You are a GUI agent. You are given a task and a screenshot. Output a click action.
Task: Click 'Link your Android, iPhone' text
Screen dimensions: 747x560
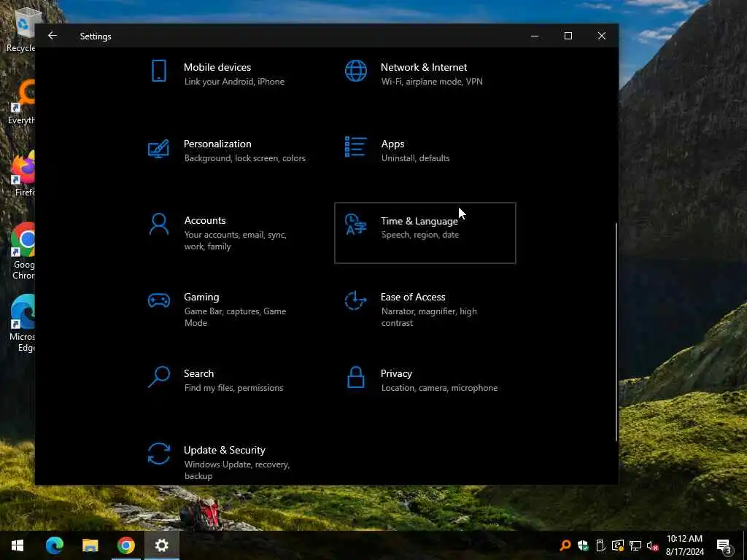pos(234,82)
